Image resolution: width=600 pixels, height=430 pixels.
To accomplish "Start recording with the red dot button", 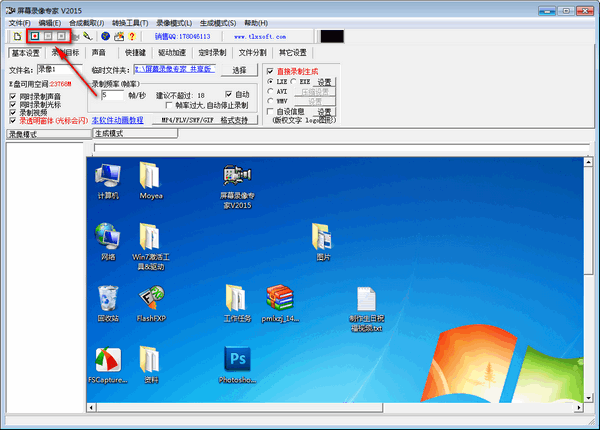I will (35, 36).
